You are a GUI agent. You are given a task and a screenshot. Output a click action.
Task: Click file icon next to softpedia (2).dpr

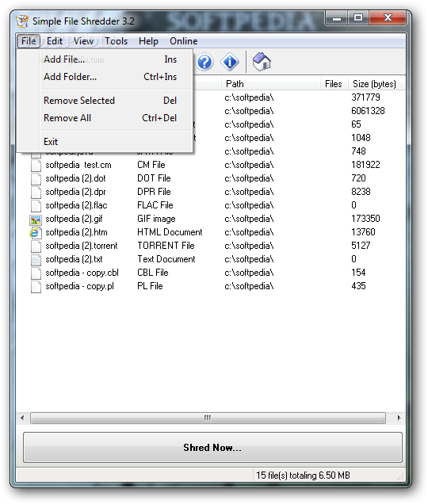pos(36,193)
